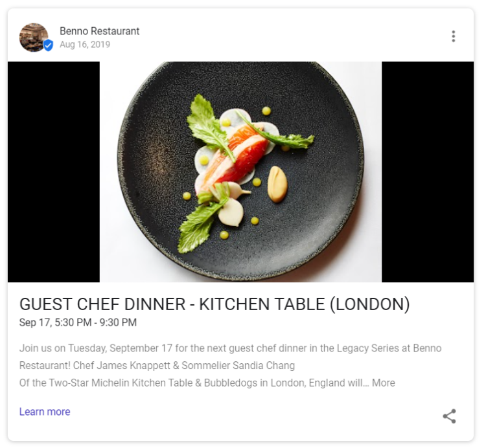Open the Learn more link
Screen dimensions: 486x448
click(45, 412)
